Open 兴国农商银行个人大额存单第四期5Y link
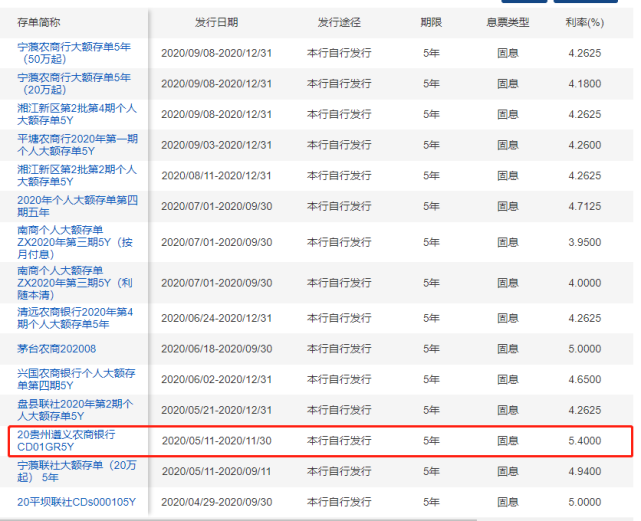The image size is (641, 521). [76, 380]
